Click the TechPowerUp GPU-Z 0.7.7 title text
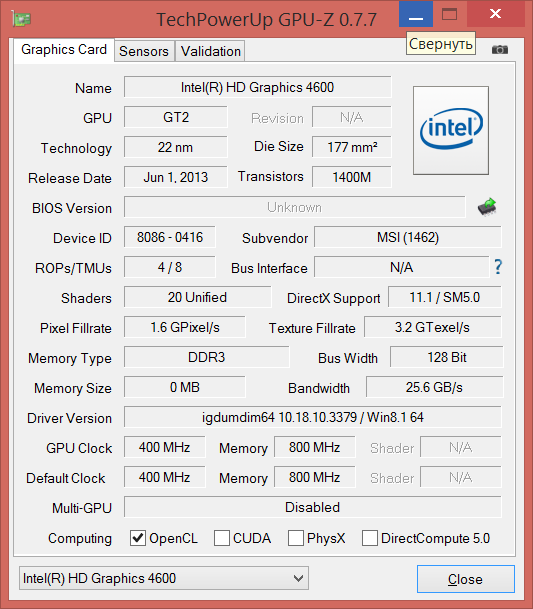This screenshot has width=533, height=609. [x=266, y=19]
